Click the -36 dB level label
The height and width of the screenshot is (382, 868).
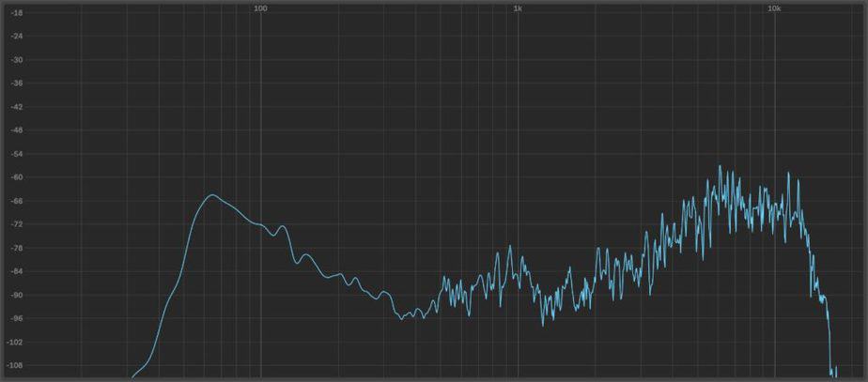(16, 84)
